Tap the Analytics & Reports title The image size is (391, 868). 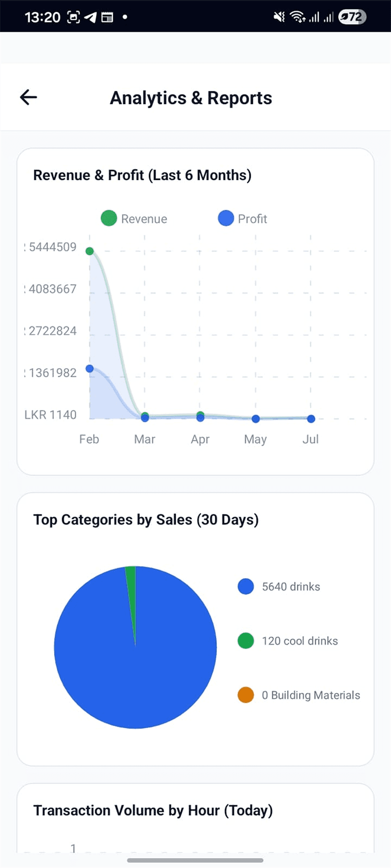point(191,98)
